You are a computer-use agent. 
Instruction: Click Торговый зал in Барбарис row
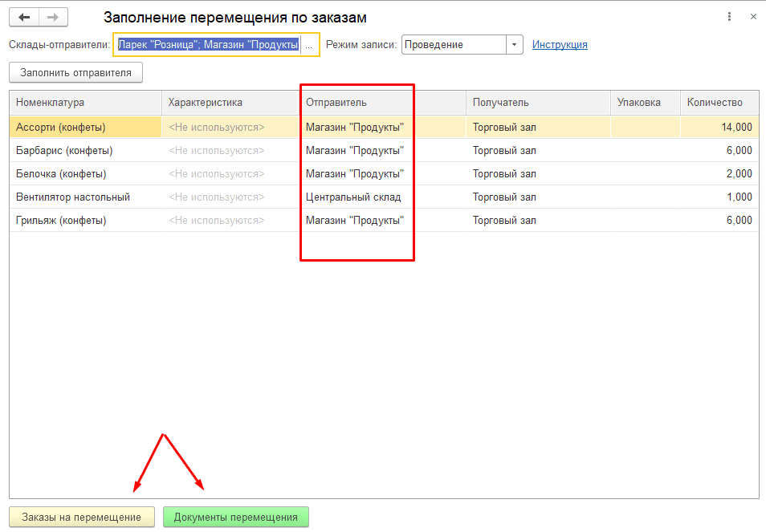pos(538,150)
